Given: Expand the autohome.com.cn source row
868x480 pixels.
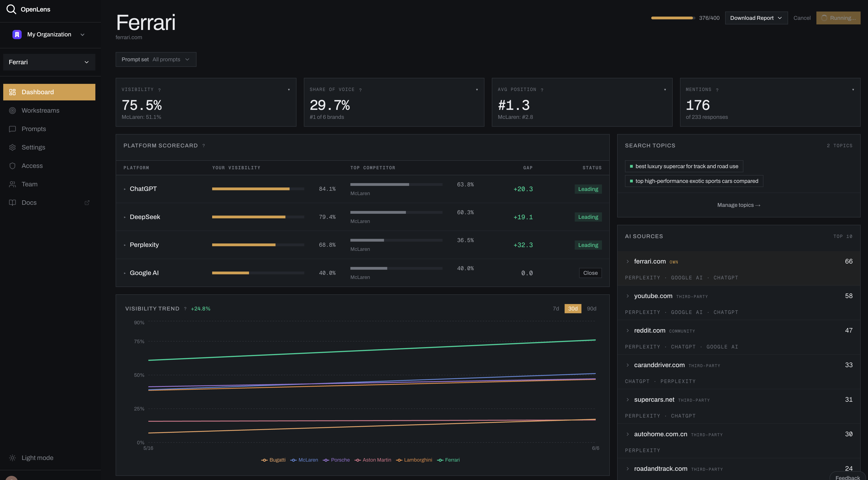Looking at the screenshot, I should click(x=628, y=434).
